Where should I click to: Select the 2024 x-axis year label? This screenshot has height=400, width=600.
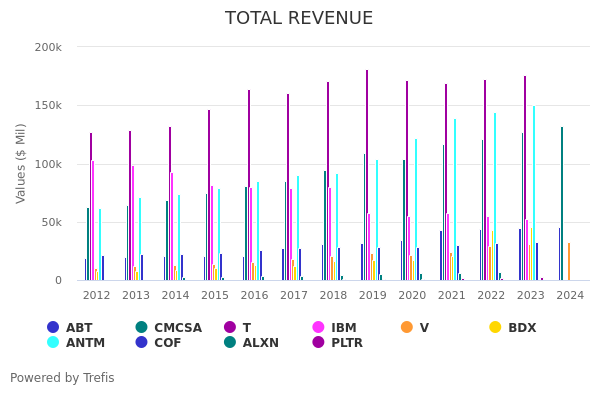570,296
